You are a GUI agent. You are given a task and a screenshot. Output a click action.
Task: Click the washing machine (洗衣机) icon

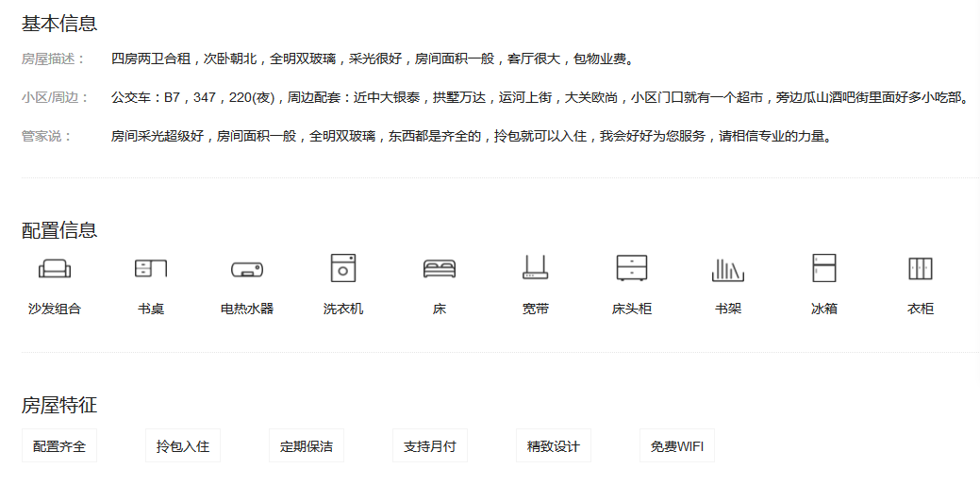click(x=343, y=268)
